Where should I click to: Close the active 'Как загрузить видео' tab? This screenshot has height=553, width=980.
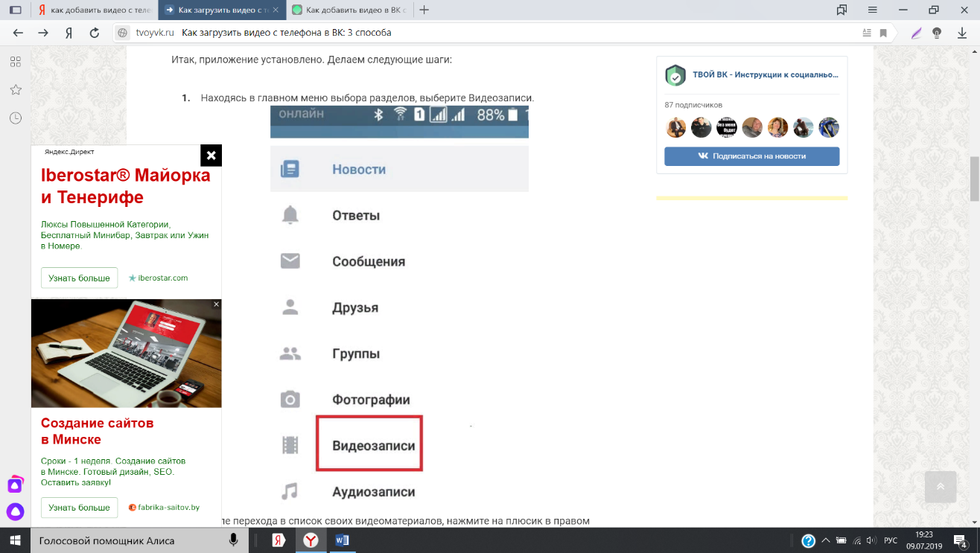pos(276,10)
